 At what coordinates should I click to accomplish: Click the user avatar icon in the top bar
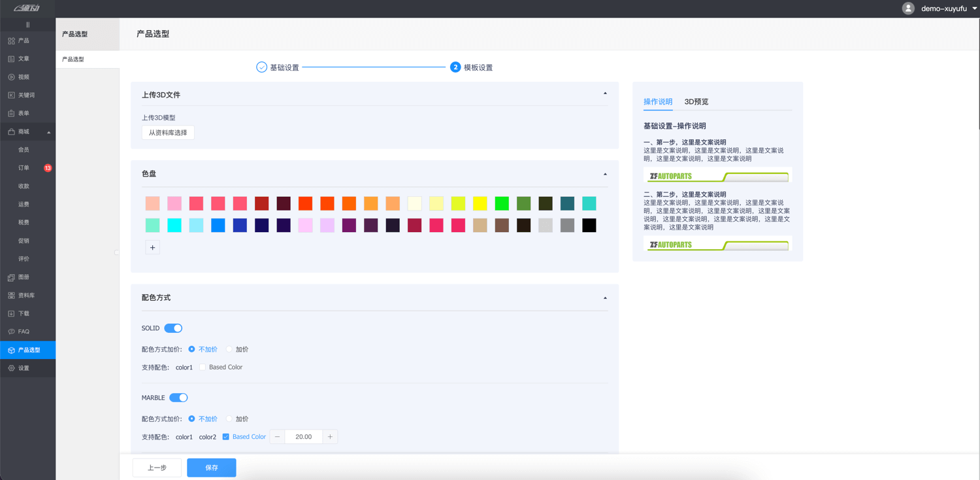coord(908,9)
